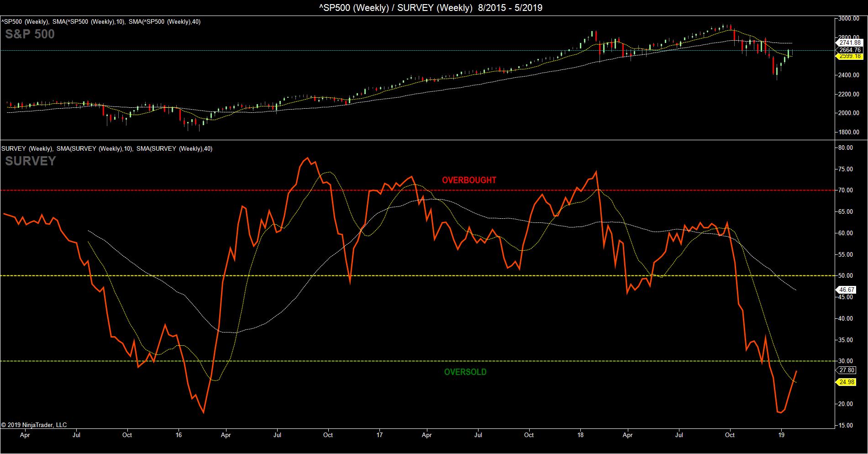Click the 45.00 survey axis label
The width and height of the screenshot is (868, 454).
click(846, 297)
